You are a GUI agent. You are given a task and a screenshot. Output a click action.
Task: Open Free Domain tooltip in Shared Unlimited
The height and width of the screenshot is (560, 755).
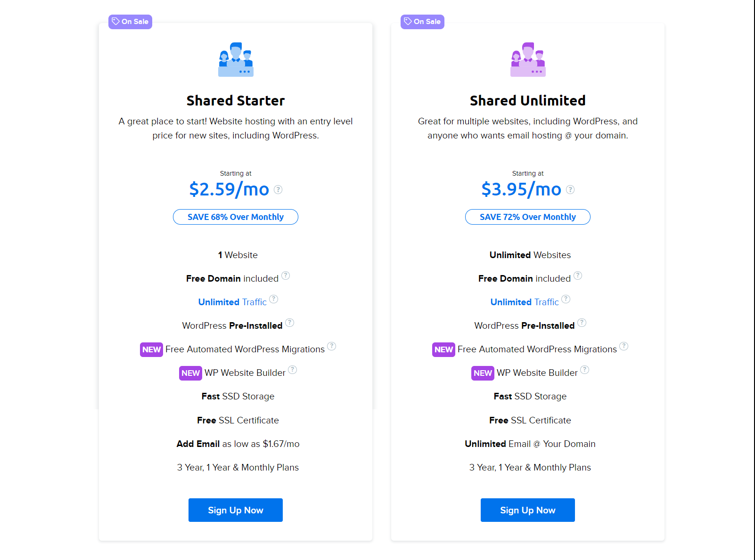tap(578, 276)
